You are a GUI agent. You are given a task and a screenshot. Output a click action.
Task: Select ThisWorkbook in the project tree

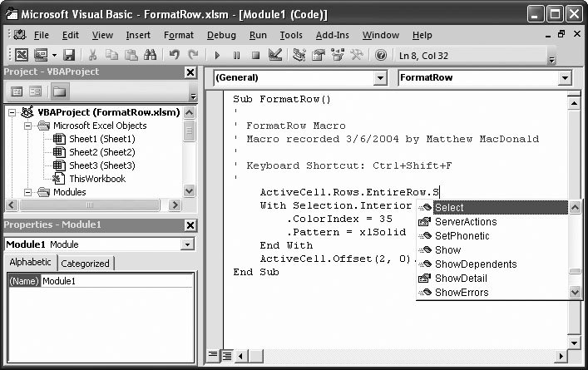(x=96, y=179)
